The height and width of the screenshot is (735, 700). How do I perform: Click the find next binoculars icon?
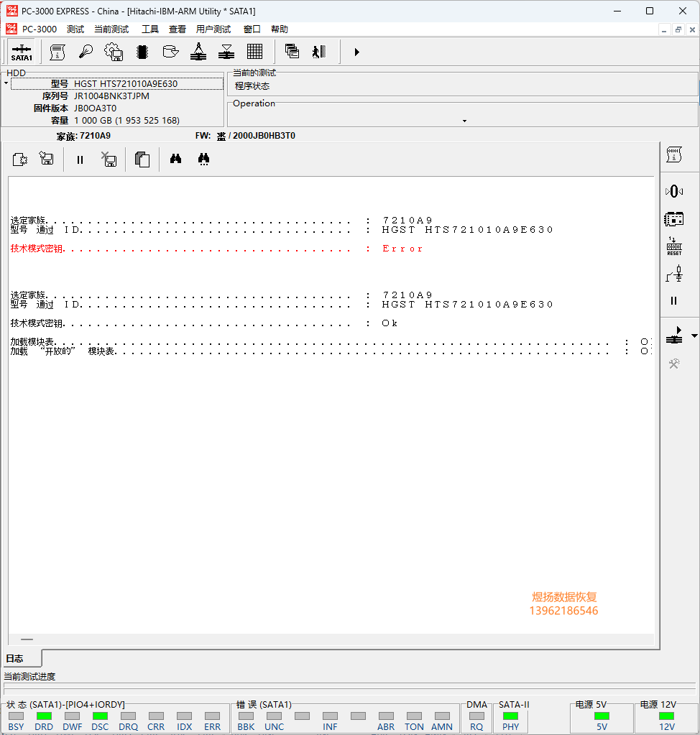203,159
